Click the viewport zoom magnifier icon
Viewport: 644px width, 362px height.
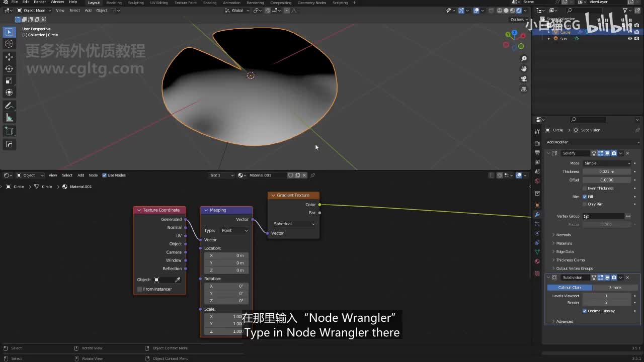(524, 59)
